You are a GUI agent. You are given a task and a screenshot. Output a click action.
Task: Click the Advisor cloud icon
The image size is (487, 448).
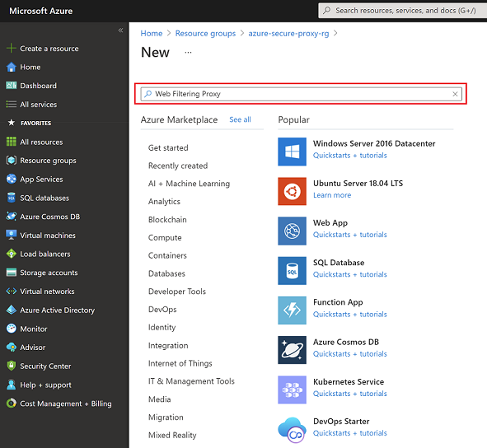[x=12, y=347]
